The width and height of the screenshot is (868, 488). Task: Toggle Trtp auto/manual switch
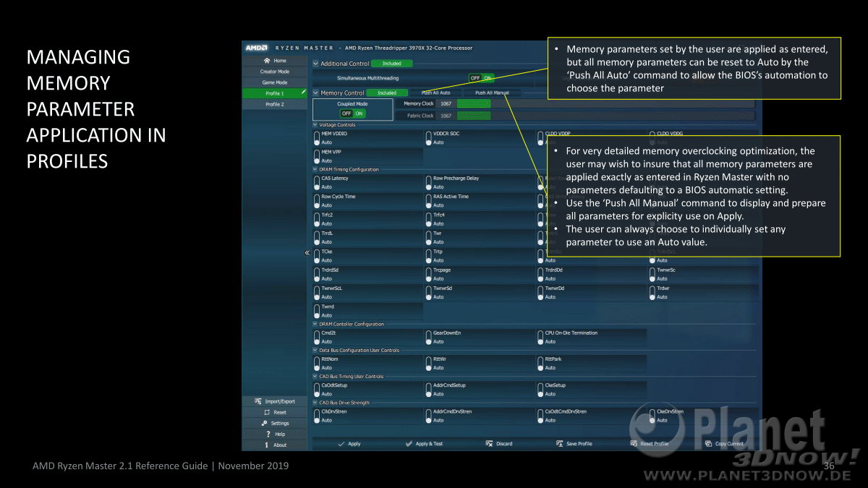[429, 255]
